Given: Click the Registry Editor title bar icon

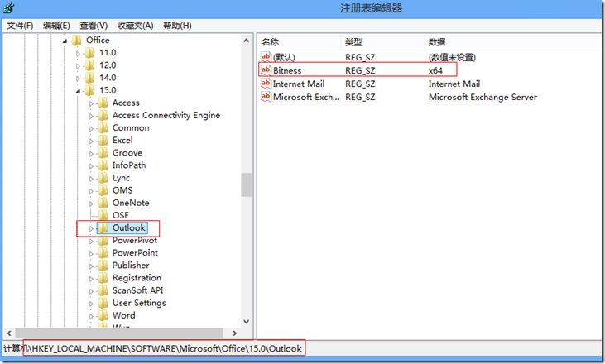Looking at the screenshot, I should (x=8, y=7).
